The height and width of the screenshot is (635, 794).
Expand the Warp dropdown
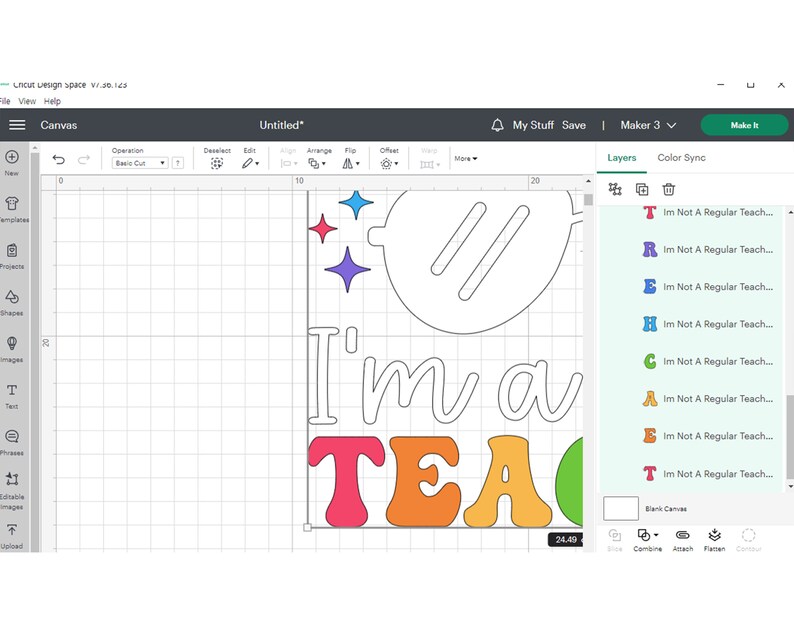point(429,164)
